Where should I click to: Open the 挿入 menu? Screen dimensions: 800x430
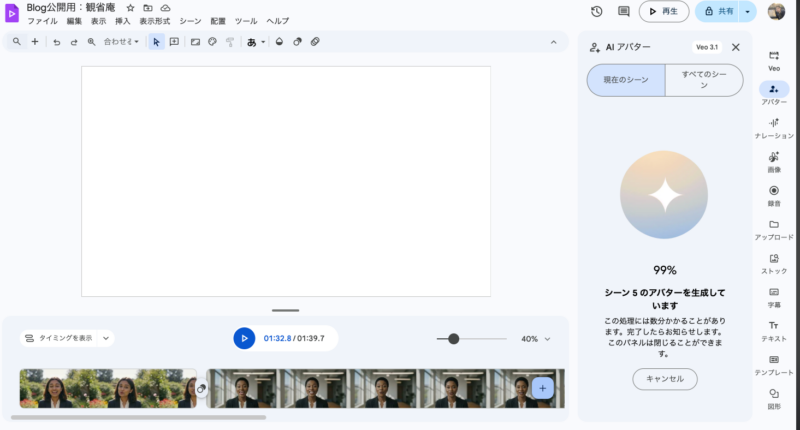tap(123, 21)
